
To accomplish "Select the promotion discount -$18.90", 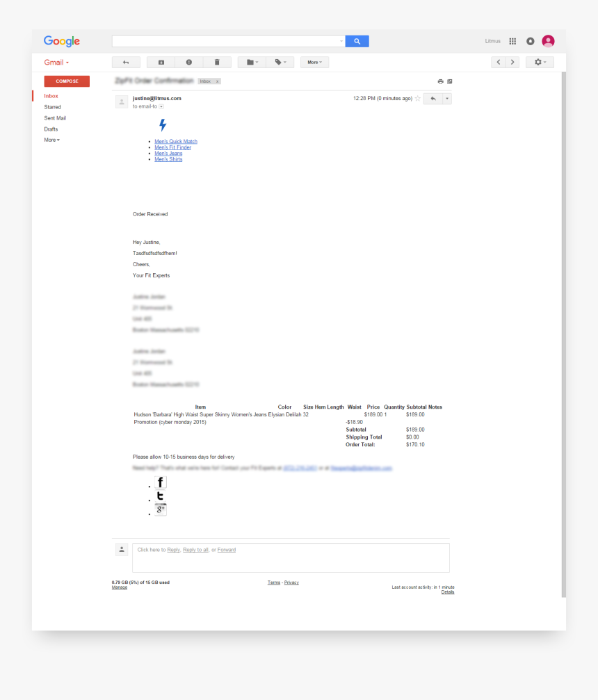I will point(354,423).
